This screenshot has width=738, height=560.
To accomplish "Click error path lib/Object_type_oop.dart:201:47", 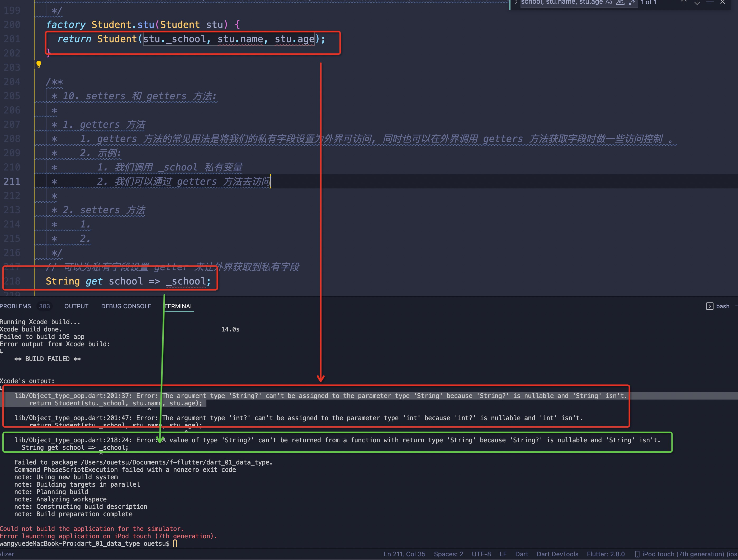I will [73, 418].
